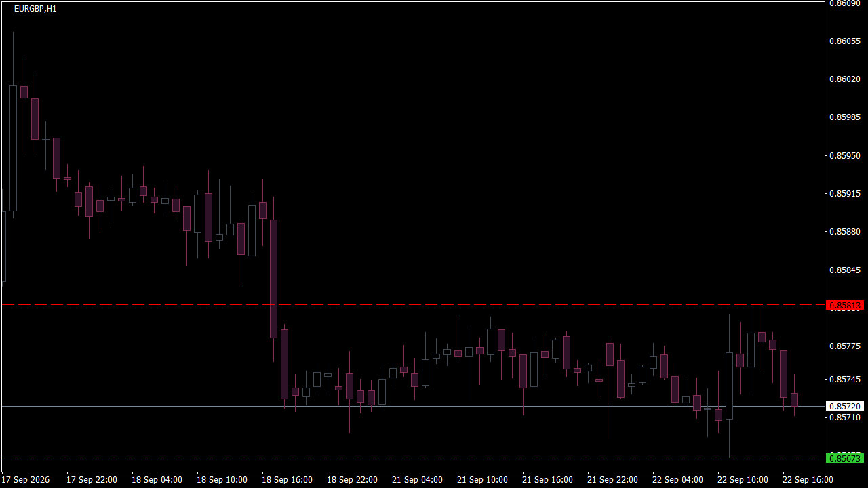Screen dimensions: 868x488
Task: Select the lower dashed horizontal line at 0.85673
Action: (x=412, y=458)
